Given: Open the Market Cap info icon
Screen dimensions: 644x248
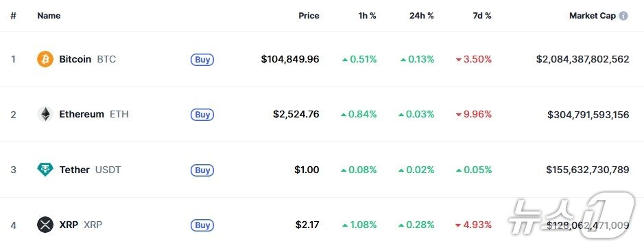Looking at the screenshot, I should point(623,16).
